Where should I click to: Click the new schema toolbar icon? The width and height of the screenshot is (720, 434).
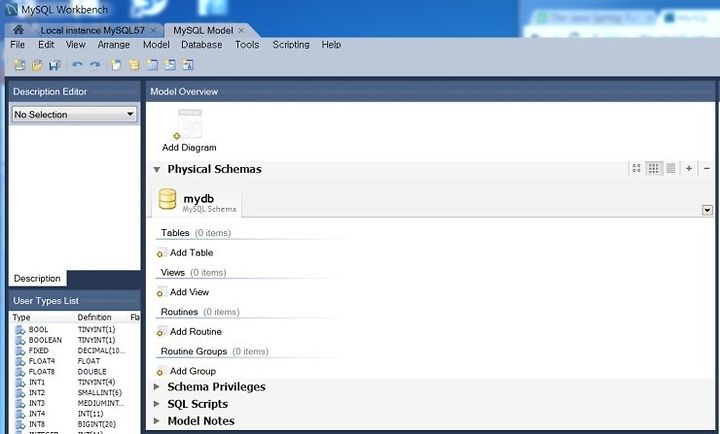pyautogui.click(x=134, y=65)
